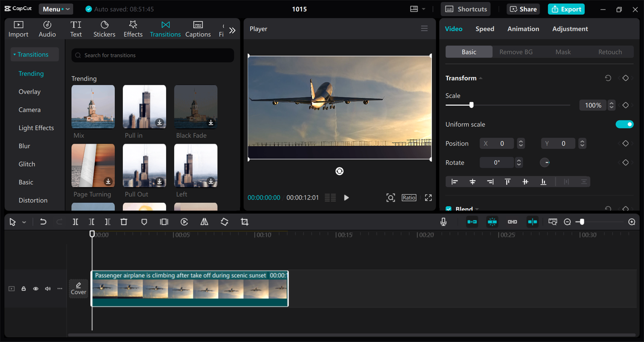Open the Remove BG sub-tab
Viewport: 644px width, 342px height.
516,52
